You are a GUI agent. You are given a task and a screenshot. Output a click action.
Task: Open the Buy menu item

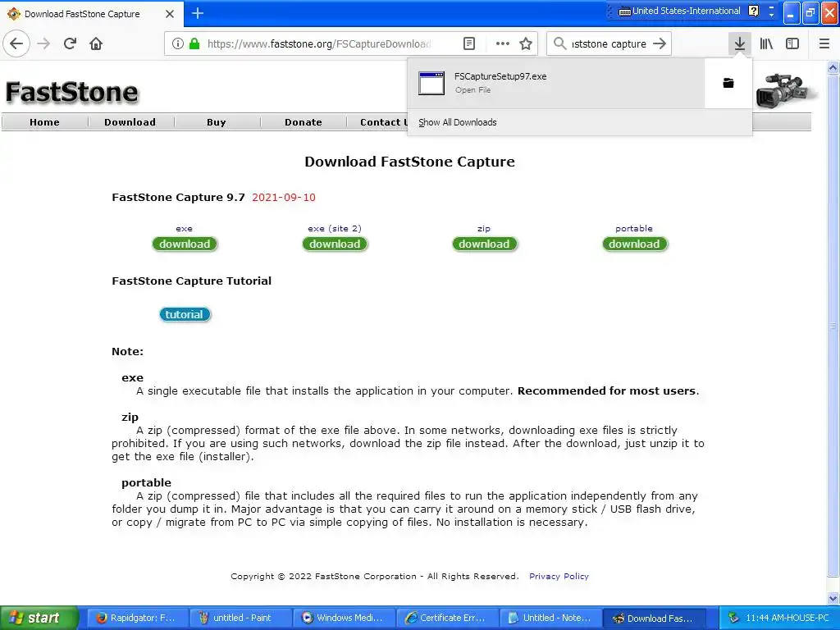click(x=217, y=122)
